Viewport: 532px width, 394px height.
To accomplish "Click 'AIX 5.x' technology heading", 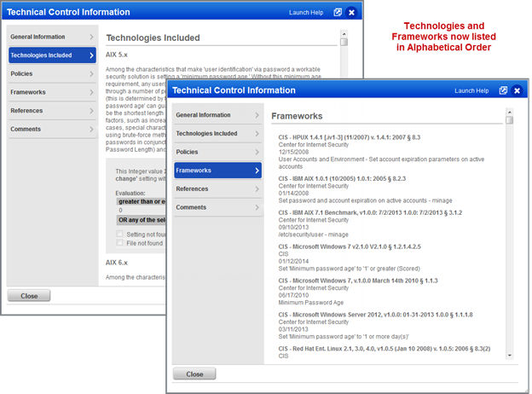I will coord(116,55).
